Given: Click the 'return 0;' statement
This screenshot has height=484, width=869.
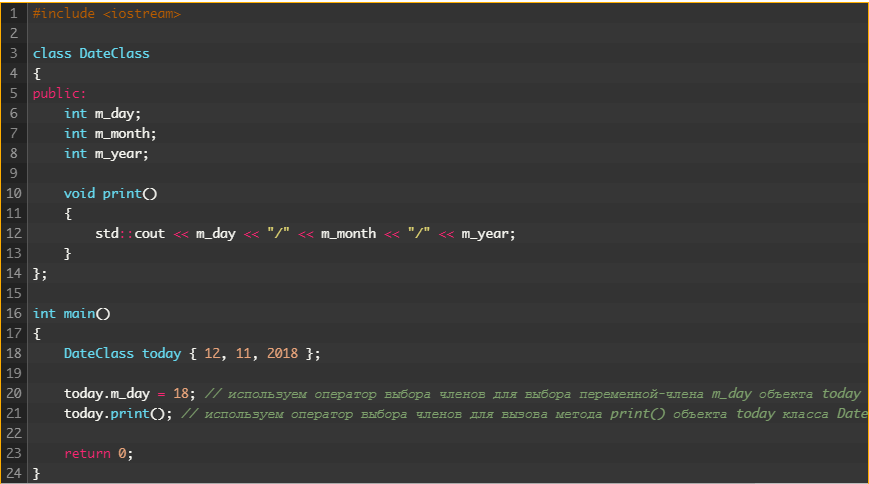Looking at the screenshot, I should [x=99, y=454].
